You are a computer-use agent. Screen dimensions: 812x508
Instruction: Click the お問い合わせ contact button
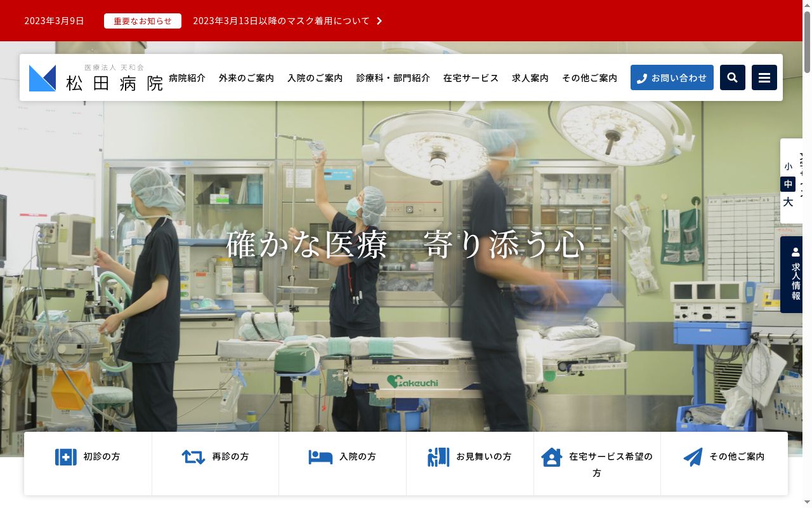[x=672, y=77]
